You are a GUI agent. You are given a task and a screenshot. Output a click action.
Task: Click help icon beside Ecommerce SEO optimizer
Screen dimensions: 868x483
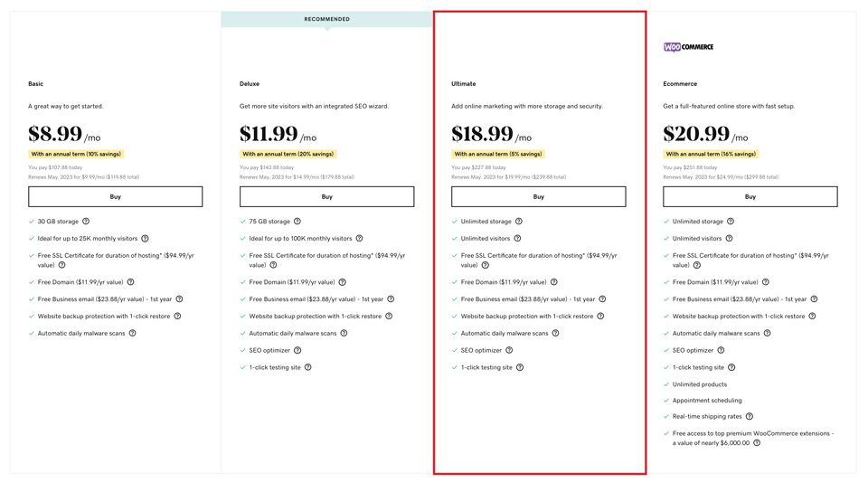coord(722,350)
